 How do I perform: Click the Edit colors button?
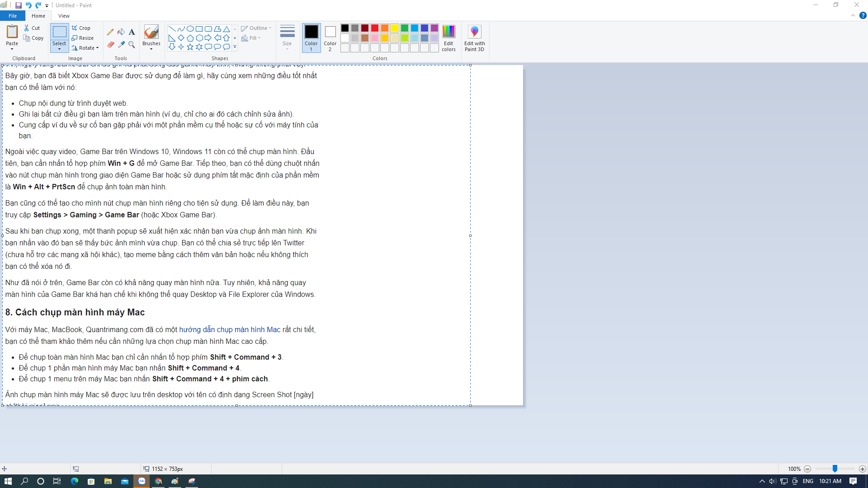pos(448,38)
